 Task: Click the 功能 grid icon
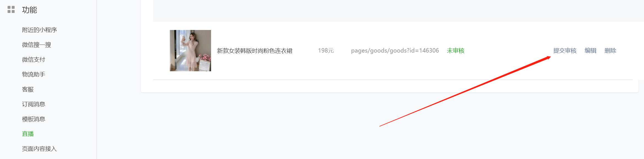click(x=11, y=10)
